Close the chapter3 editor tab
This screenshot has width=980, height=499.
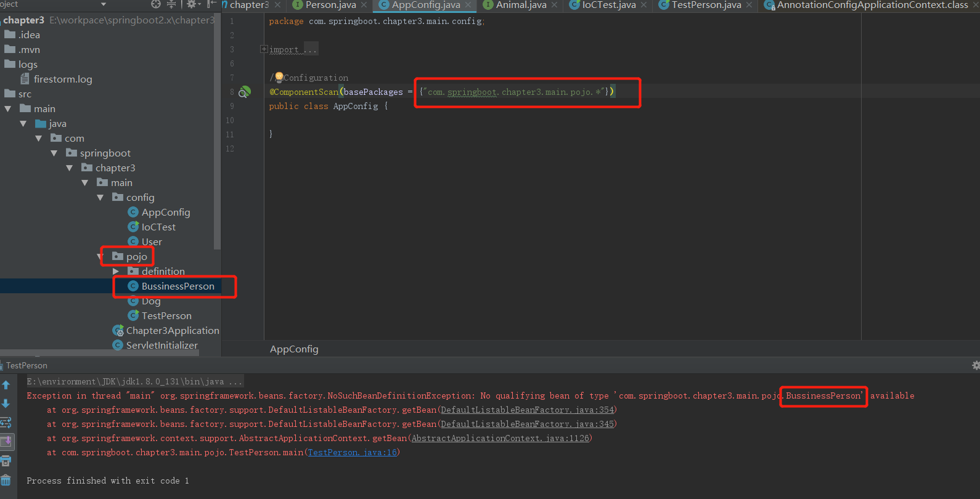(277, 5)
